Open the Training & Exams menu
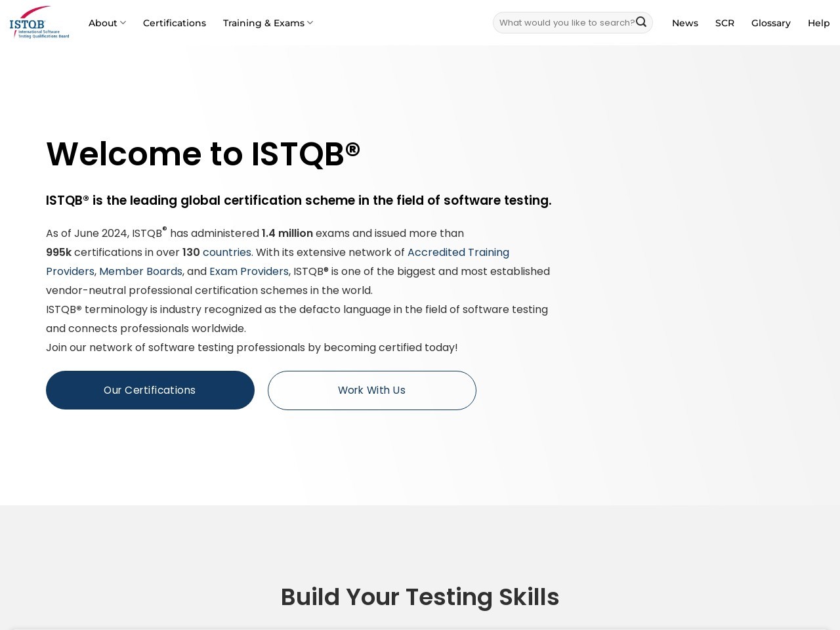The width and height of the screenshot is (840, 630). point(264,23)
